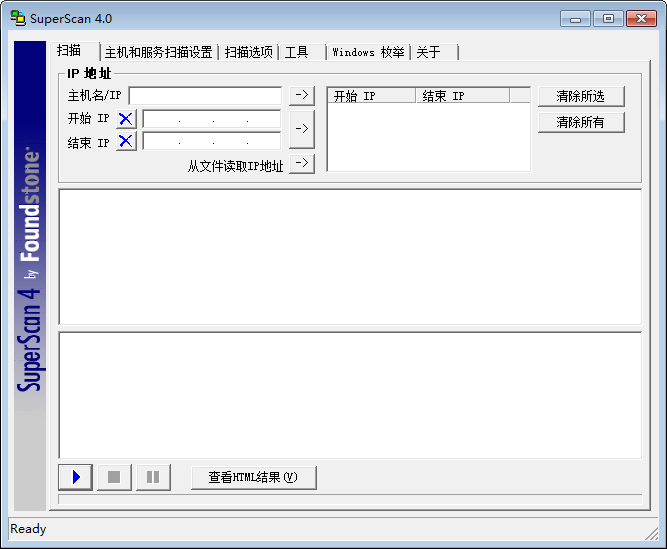This screenshot has height=549, width=667.
Task: Switch to the 工具 tab
Action: point(302,52)
